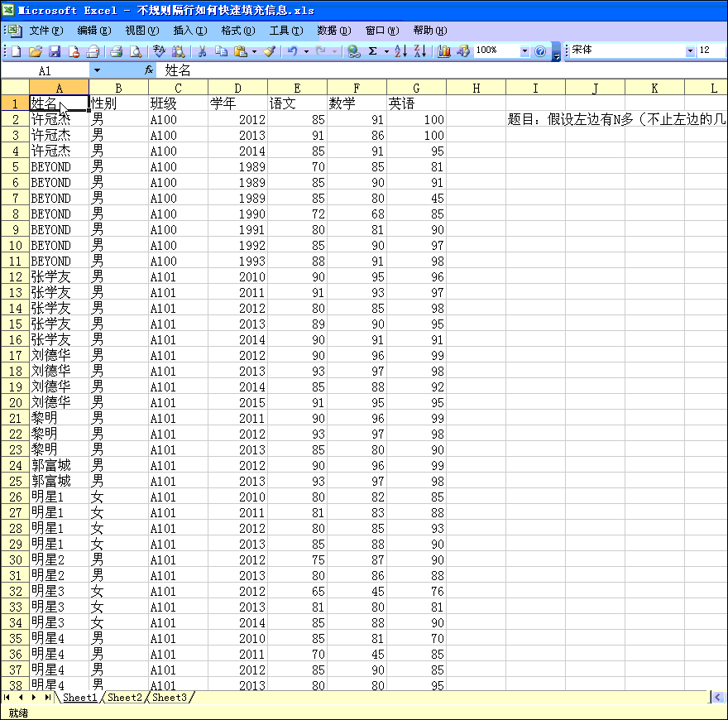The height and width of the screenshot is (720, 728).
Task: Sort descending with Z-A icon
Action: click(x=419, y=51)
